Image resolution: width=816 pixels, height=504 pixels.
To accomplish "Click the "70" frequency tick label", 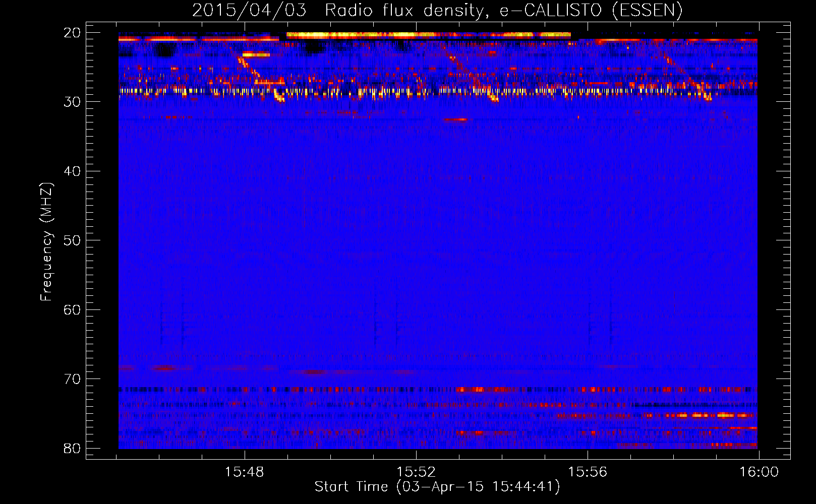I will tap(73, 379).
